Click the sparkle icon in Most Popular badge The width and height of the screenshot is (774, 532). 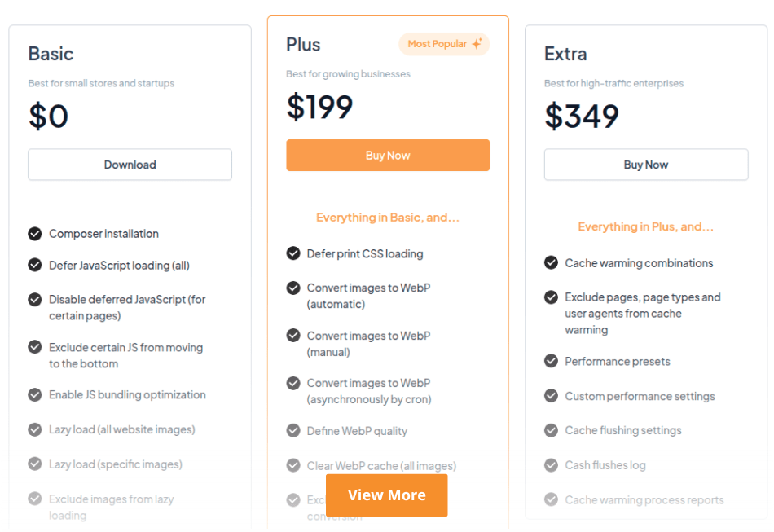pos(477,44)
